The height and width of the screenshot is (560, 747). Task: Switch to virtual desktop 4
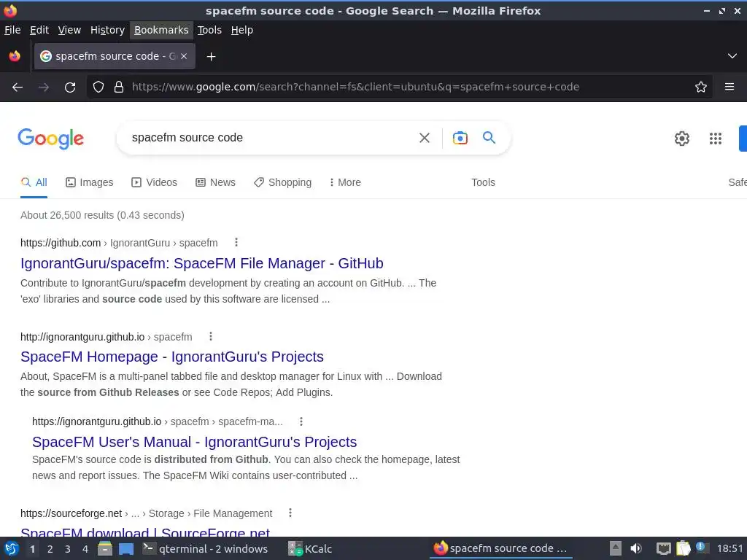(85, 549)
